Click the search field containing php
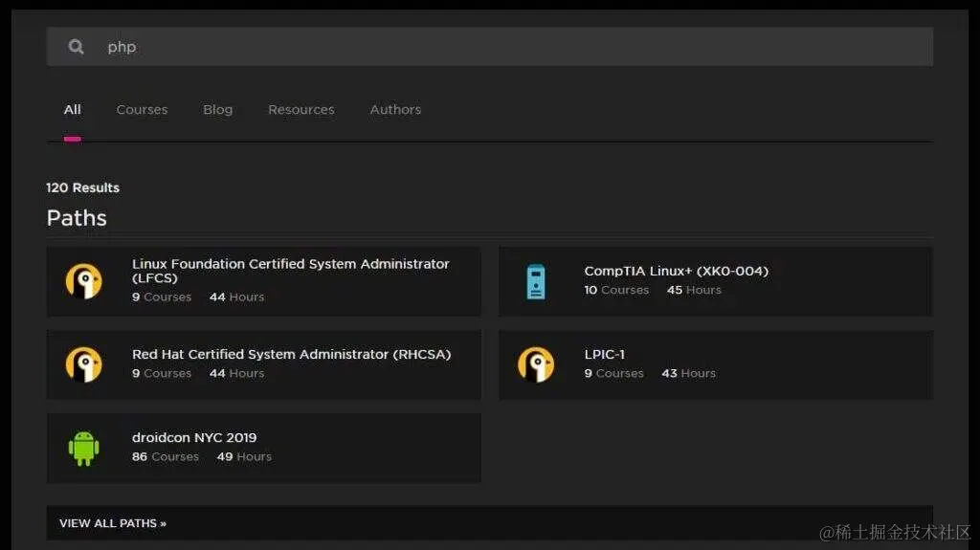This screenshot has width=980, height=550. pyautogui.click(x=489, y=46)
